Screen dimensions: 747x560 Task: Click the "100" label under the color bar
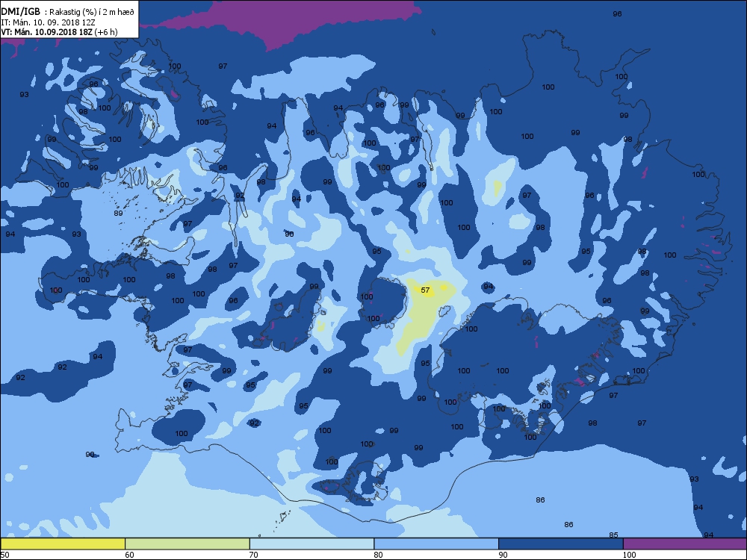(x=629, y=555)
